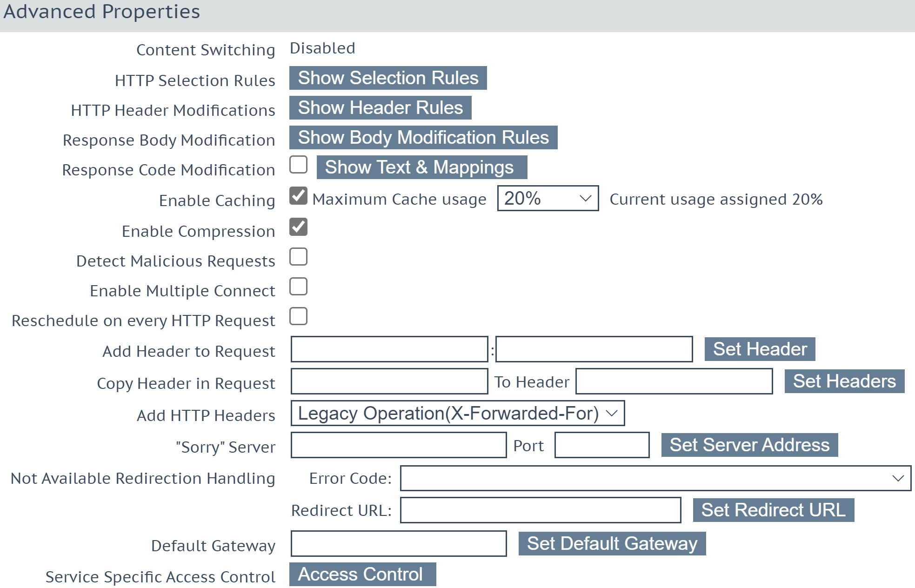Click Show Body Modification Rules
The width and height of the screenshot is (915, 588).
tap(423, 137)
